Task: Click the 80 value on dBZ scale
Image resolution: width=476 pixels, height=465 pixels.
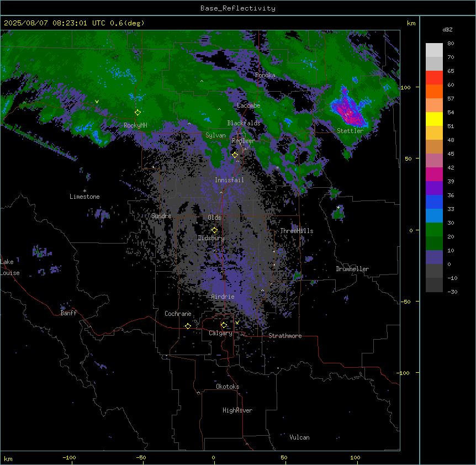Action: tap(451, 44)
